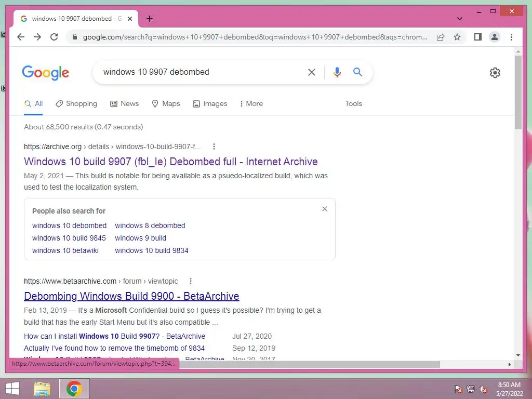Bookmark this page with the star
532x399 pixels.
[457, 37]
